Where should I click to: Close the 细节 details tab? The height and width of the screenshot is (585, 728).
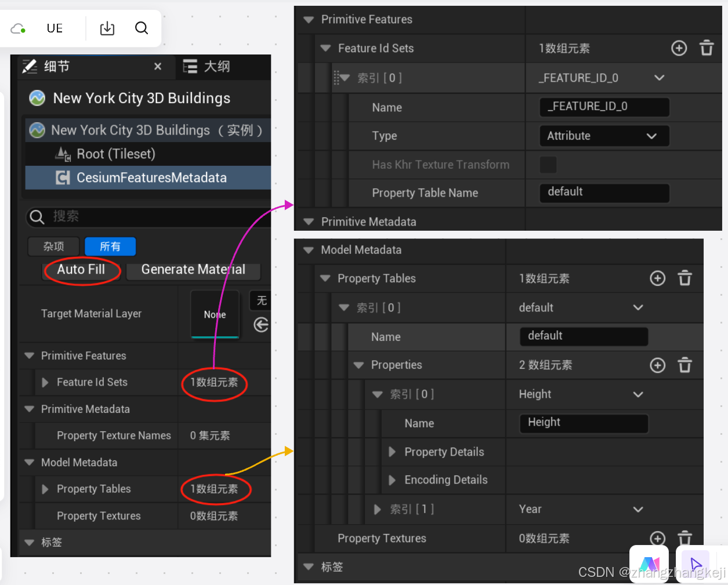158,67
